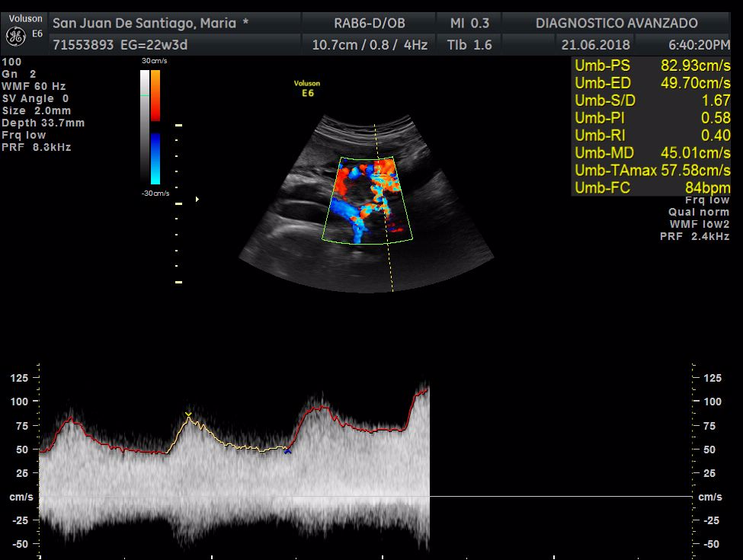Image resolution: width=743 pixels, height=560 pixels.
Task: Click the focal zone arrow marker
Action: [x=197, y=199]
